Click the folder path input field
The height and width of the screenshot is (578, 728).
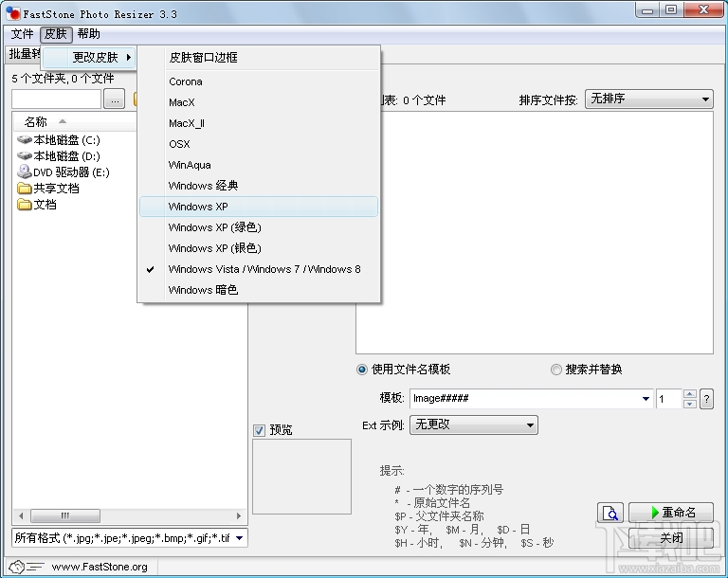point(56,99)
